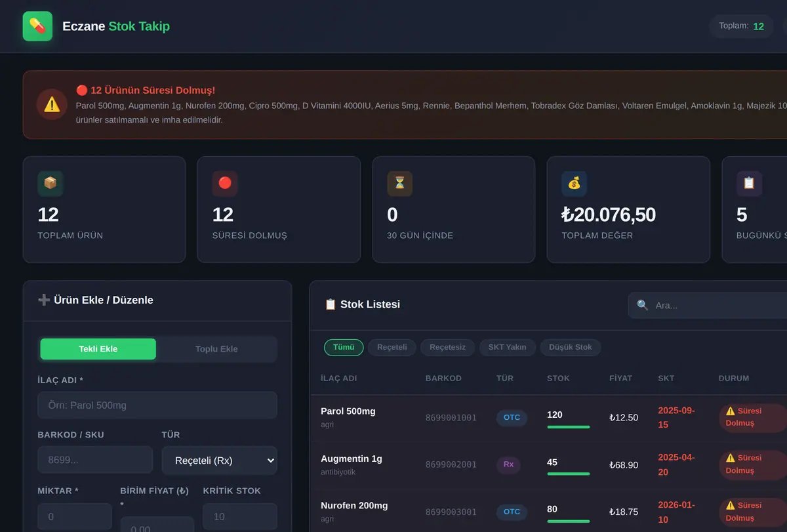
Task: Click the OTC type badge for Nurofen 200mg
Action: pos(512,512)
